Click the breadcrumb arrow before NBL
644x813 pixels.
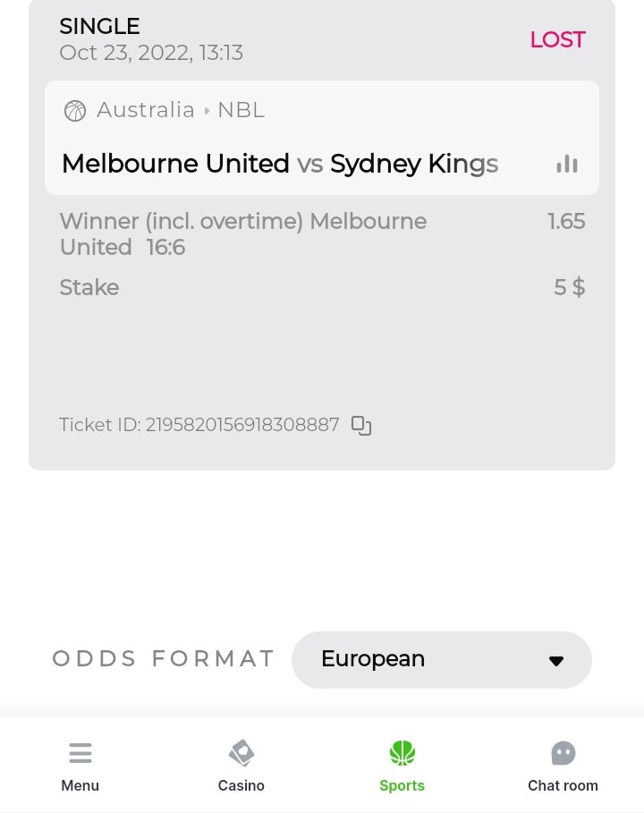[208, 111]
